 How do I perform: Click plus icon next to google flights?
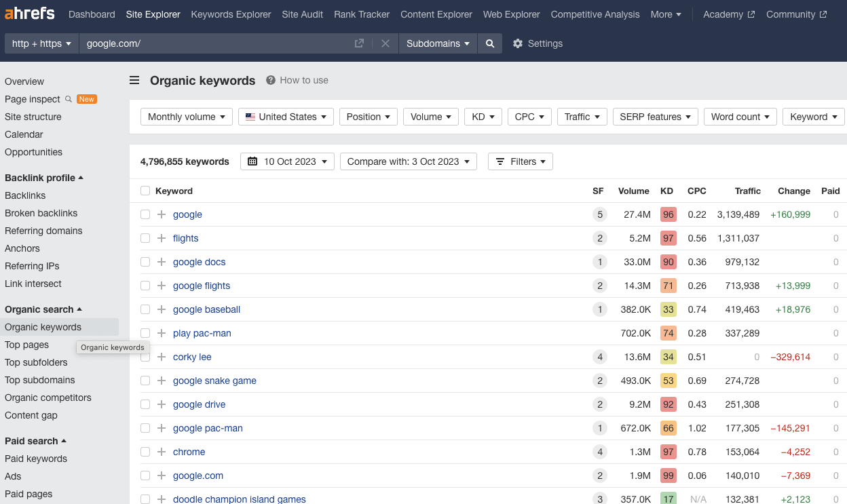tap(162, 286)
